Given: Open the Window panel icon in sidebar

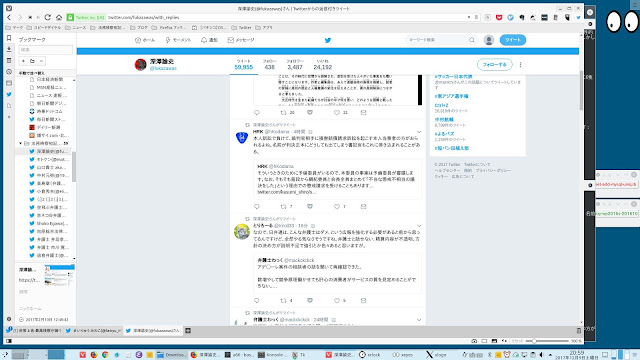Looking at the screenshot, I should tap(9, 83).
